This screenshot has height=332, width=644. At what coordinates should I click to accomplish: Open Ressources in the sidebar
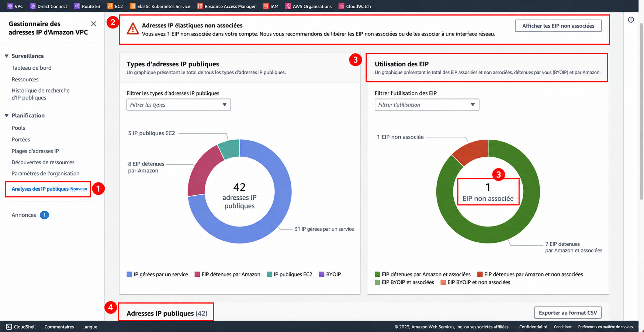coord(25,79)
